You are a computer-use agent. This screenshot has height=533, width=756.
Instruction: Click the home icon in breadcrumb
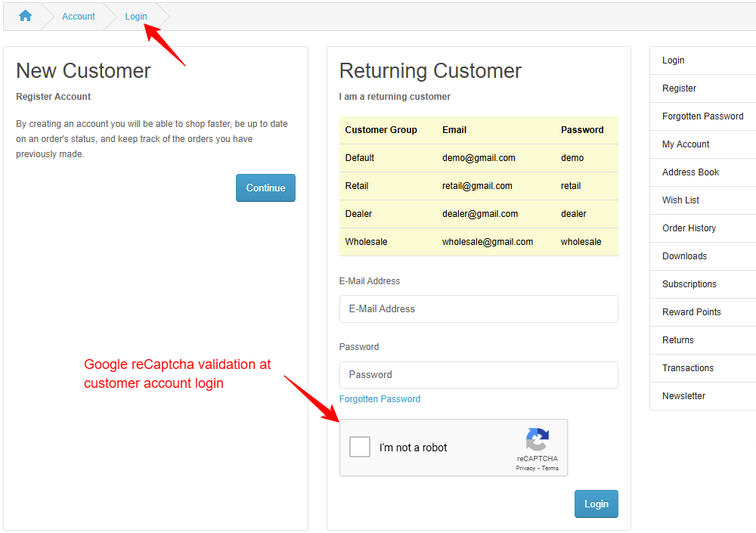pyautogui.click(x=25, y=16)
